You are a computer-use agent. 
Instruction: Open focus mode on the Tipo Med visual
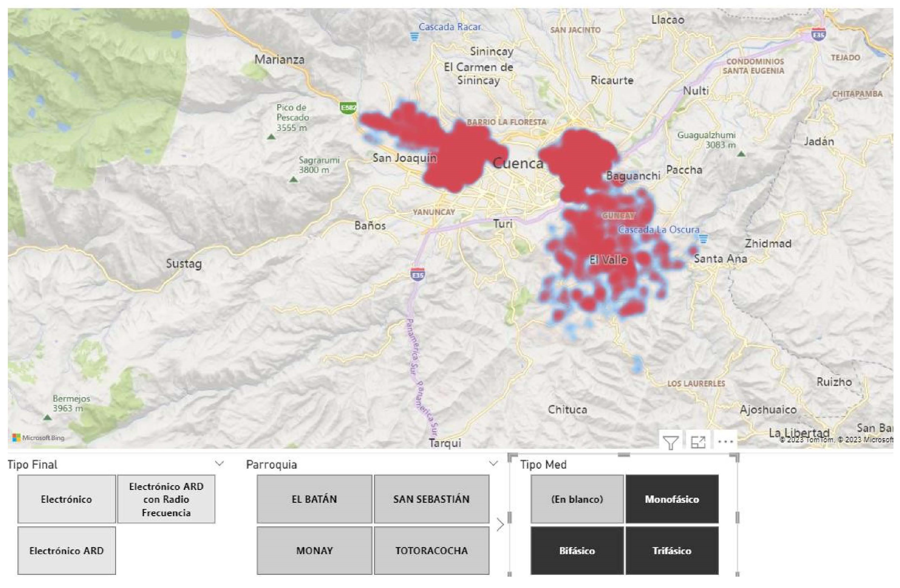pos(698,442)
